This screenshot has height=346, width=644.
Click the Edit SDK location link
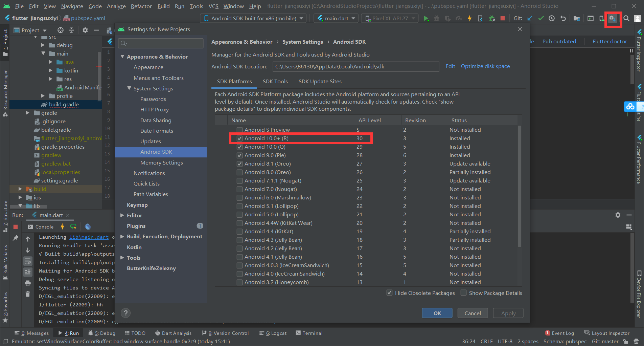click(x=450, y=66)
